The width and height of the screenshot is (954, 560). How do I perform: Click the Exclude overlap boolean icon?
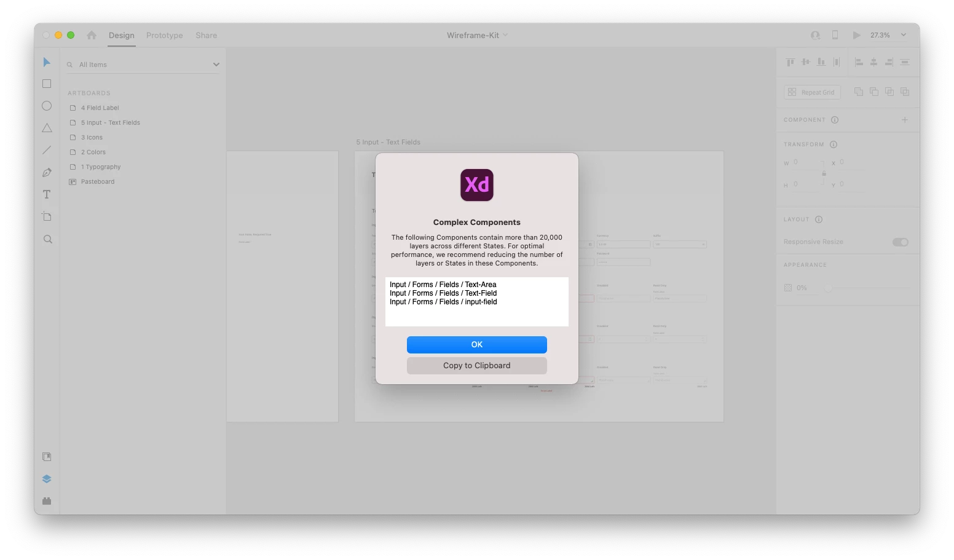pyautogui.click(x=905, y=92)
